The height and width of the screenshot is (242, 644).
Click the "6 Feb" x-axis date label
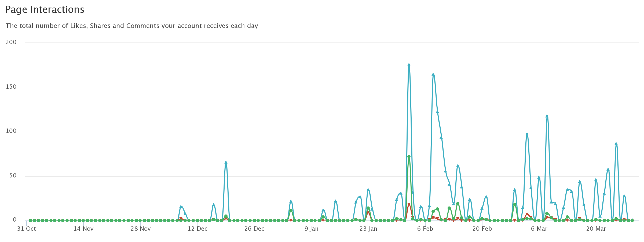coord(425,229)
